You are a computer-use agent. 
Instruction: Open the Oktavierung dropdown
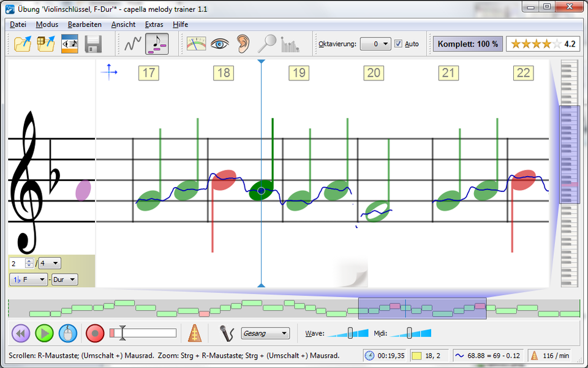375,44
